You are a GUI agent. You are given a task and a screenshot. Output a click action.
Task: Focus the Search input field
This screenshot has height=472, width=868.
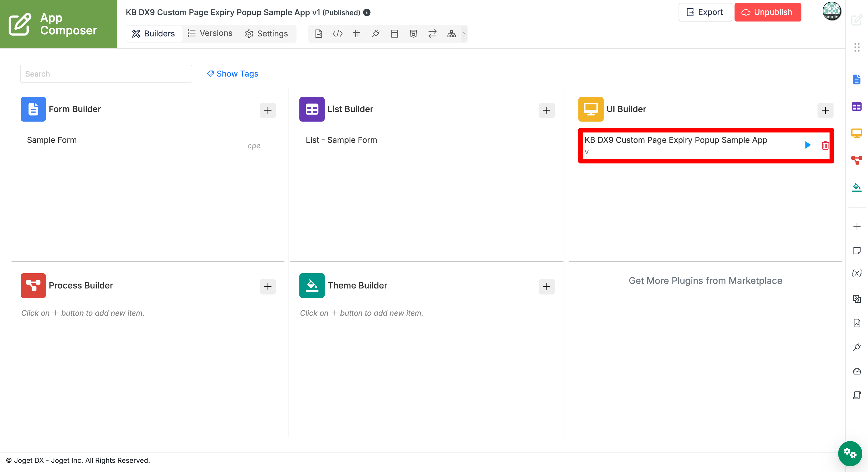point(106,74)
